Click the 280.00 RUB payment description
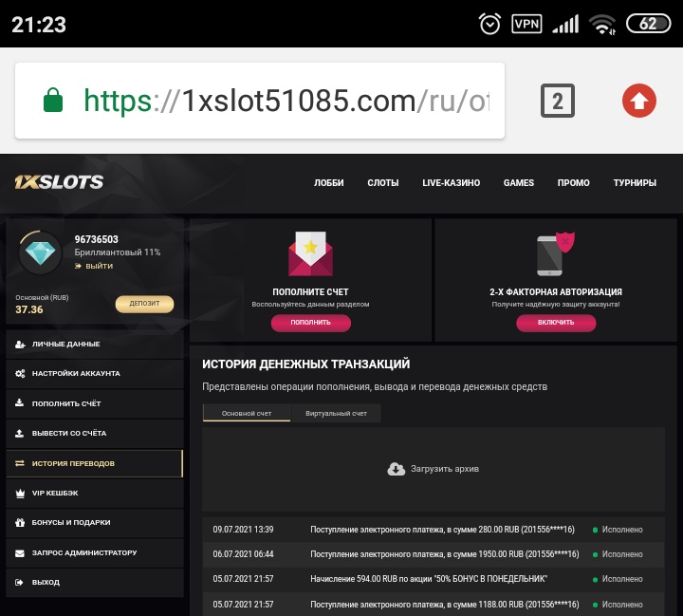The image size is (683, 616). (442, 530)
